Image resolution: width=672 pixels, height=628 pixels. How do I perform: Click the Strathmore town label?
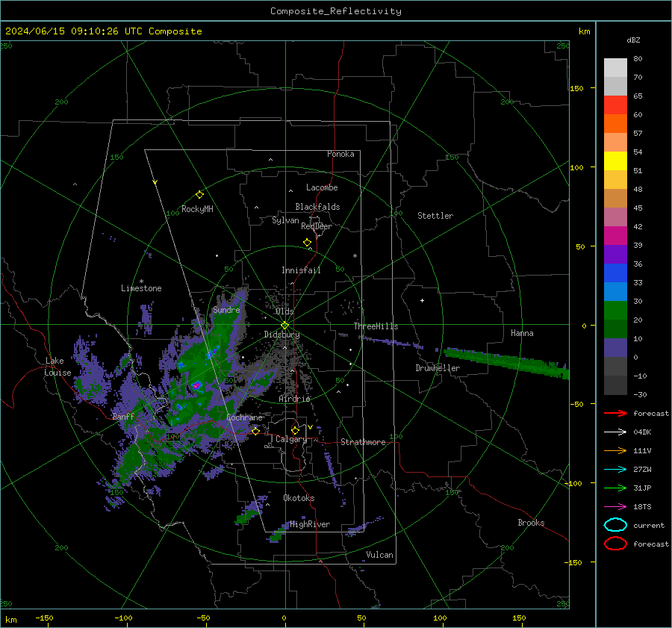coord(363,442)
